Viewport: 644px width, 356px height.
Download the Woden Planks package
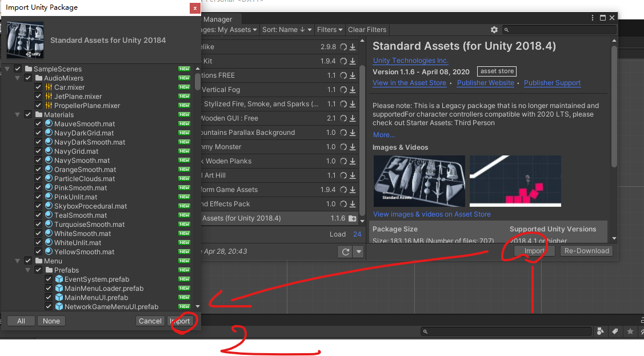click(x=353, y=161)
